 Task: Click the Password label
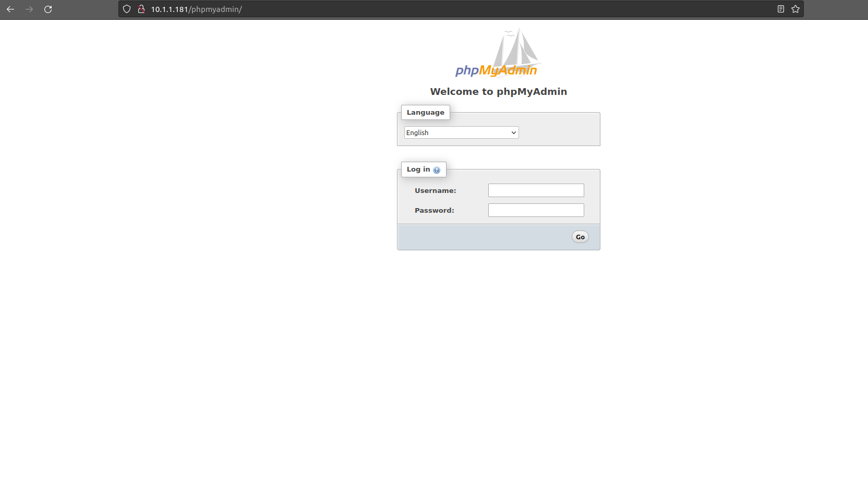(x=434, y=211)
